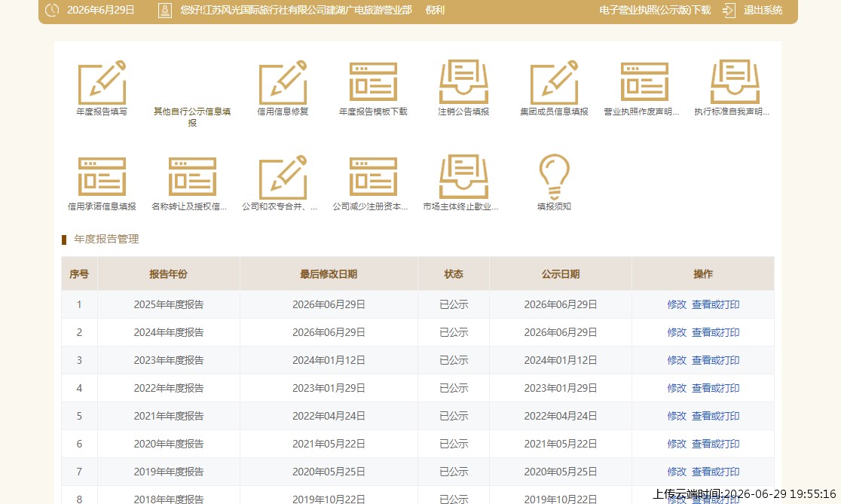The width and height of the screenshot is (841, 504).
Task: Click 查看或打印 for 2025年年度报告
Action: (x=715, y=304)
